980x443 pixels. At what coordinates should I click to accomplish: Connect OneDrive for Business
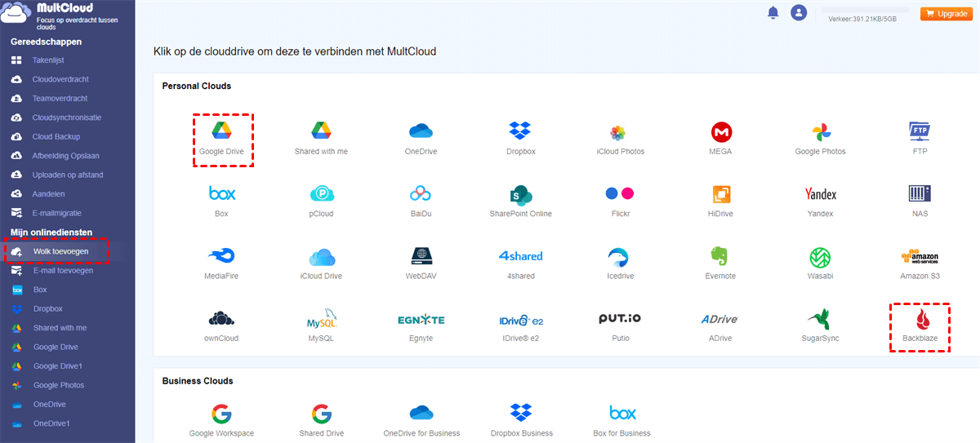(x=421, y=420)
